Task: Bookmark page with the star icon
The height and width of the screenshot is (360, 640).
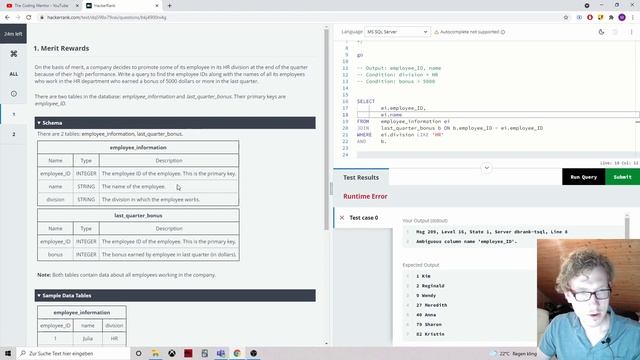Action: [x=566, y=18]
